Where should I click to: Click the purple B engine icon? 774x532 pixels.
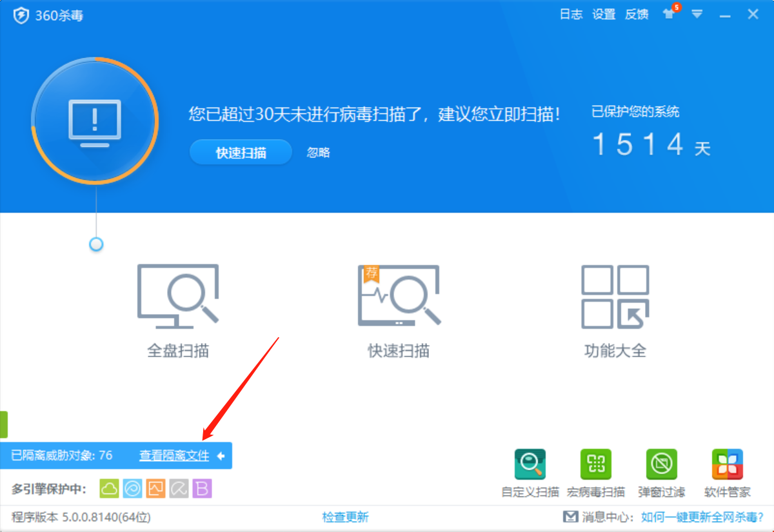pyautogui.click(x=202, y=489)
